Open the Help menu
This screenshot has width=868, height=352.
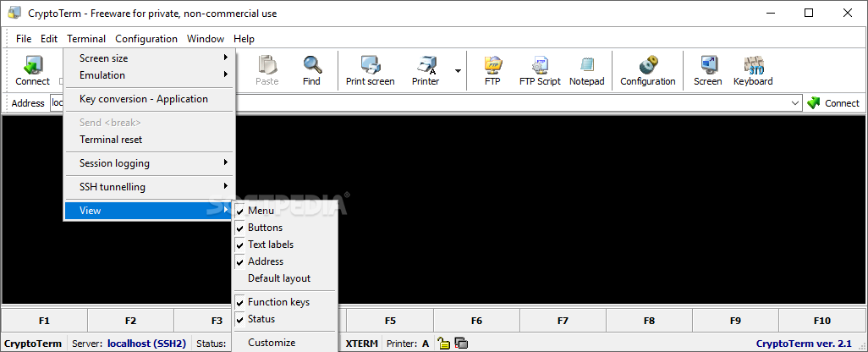point(244,39)
